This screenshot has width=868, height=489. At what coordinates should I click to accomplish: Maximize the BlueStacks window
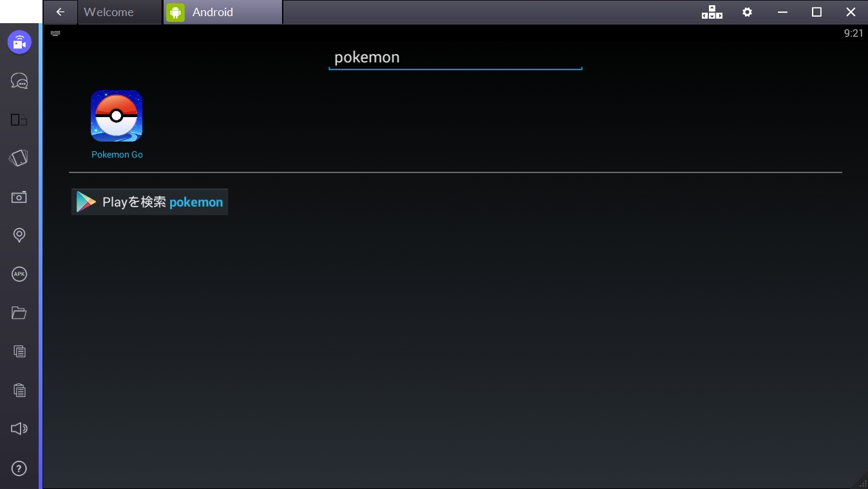816,12
